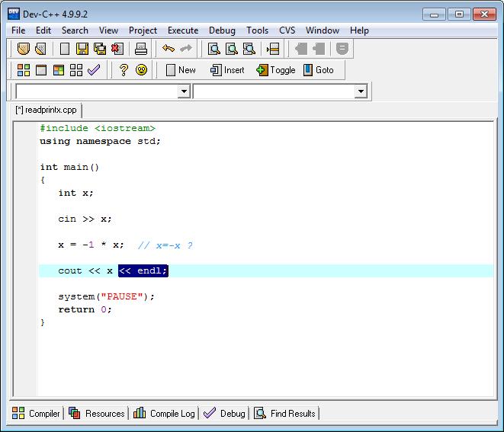This screenshot has width=504, height=432.
Task: Click the greyed Project Options icon
Action: click(x=342, y=49)
